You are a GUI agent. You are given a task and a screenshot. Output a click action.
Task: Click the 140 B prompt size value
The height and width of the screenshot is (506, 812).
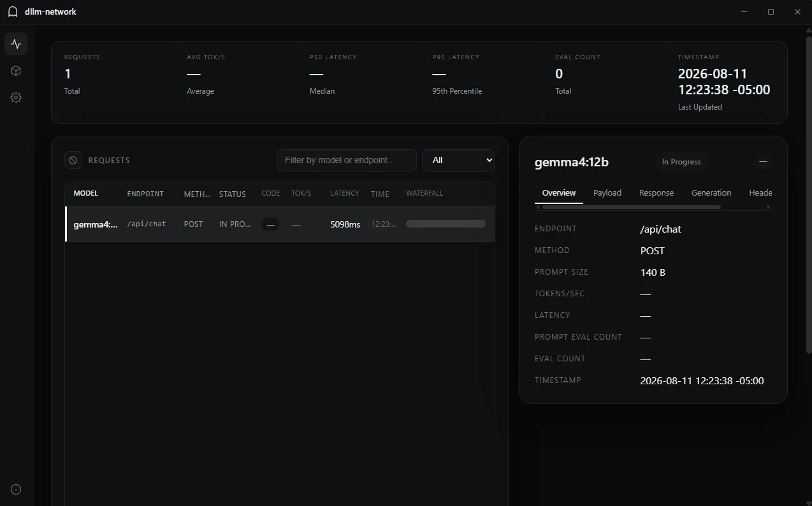click(x=653, y=272)
